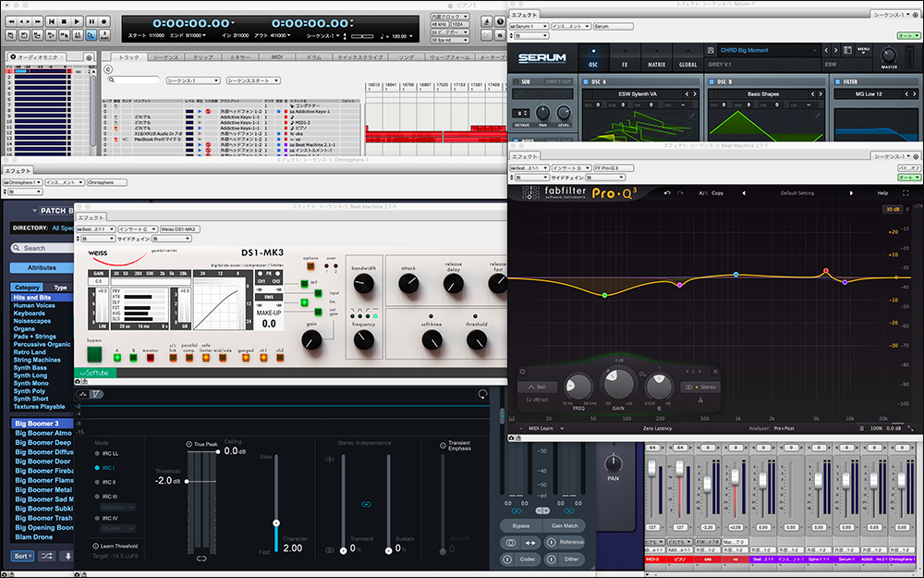Toggle the Weiss DS1-MK3 bypass button
924x578 pixels.
[x=94, y=354]
